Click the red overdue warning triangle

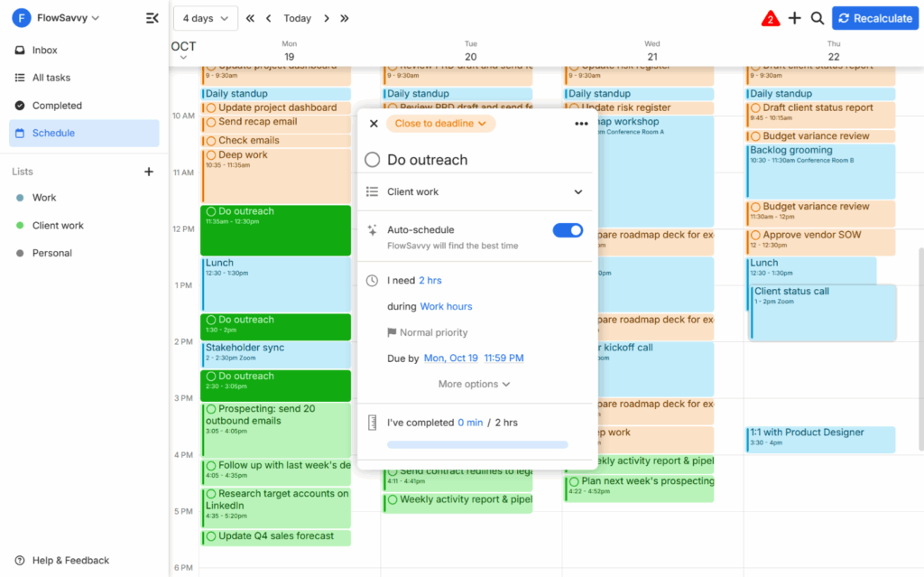point(771,19)
